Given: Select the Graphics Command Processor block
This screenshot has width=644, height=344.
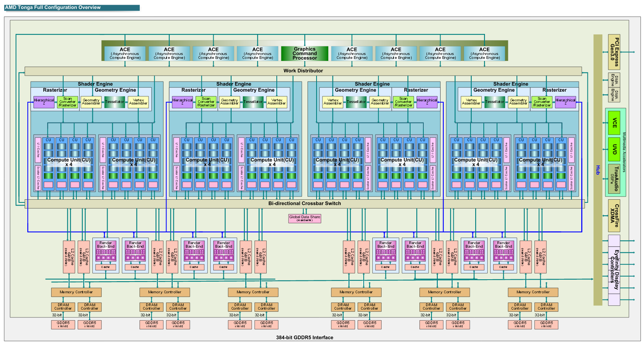Looking at the screenshot, I should [305, 53].
